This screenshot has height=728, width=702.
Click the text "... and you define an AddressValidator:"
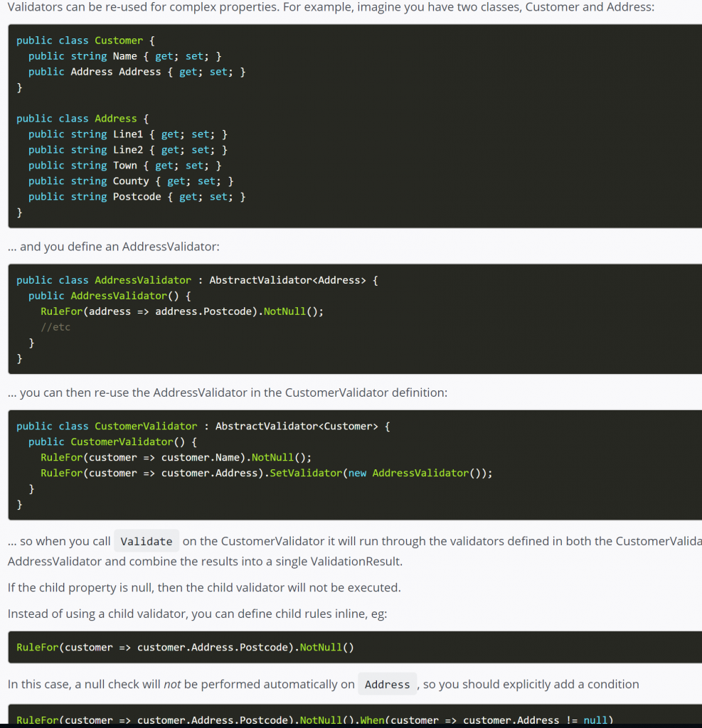click(113, 247)
